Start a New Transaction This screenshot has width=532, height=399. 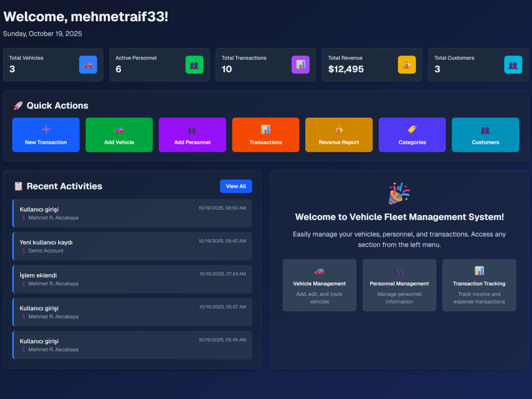click(46, 135)
